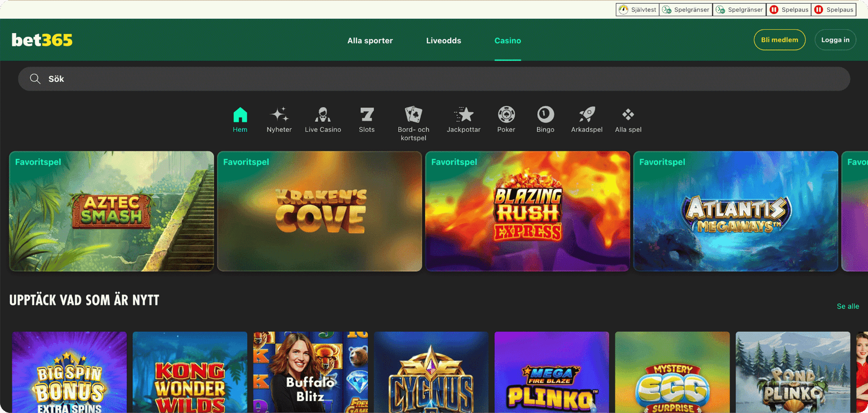The image size is (868, 413).
Task: Launch Big Spin Bonus Extra Spins game
Action: click(x=69, y=372)
